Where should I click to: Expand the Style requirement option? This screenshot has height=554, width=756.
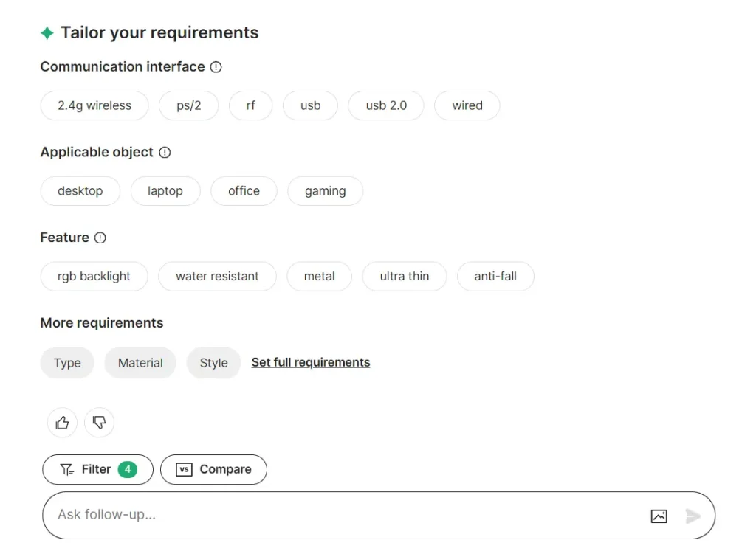(213, 363)
